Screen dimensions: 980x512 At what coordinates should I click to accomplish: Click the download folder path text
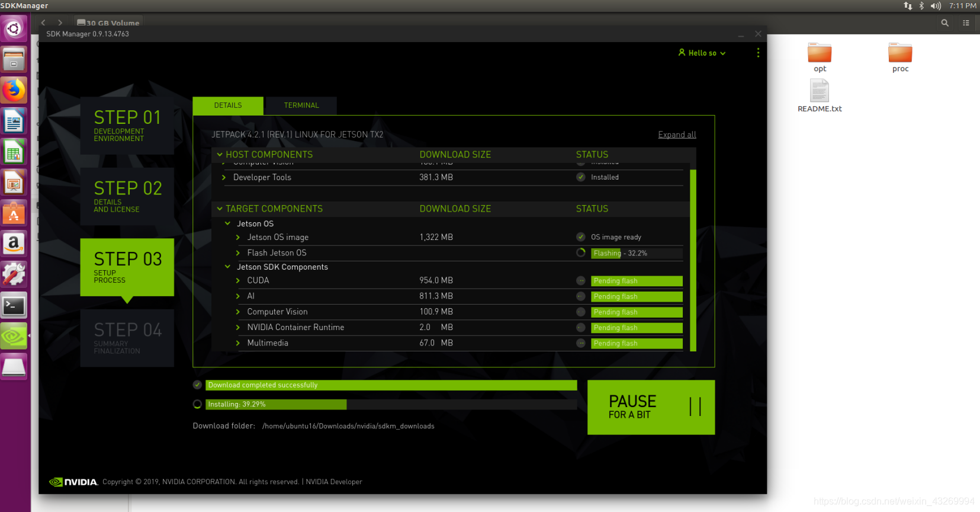point(348,426)
